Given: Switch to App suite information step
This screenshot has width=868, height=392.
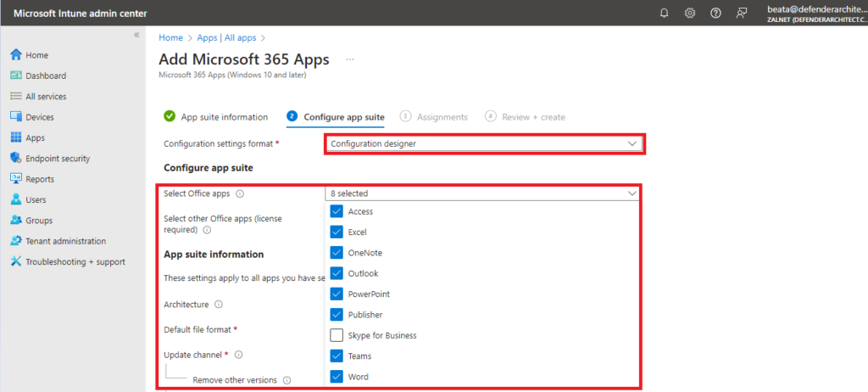Looking at the screenshot, I should pos(216,117).
